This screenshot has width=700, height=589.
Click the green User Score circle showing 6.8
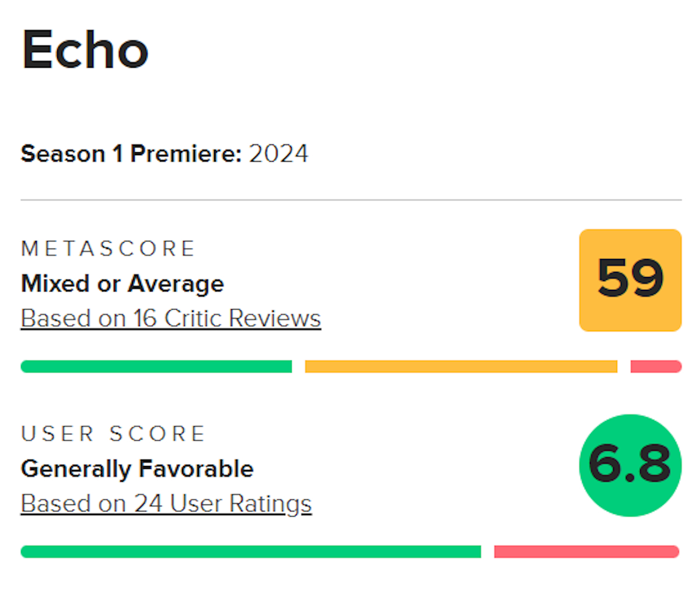coord(629,465)
